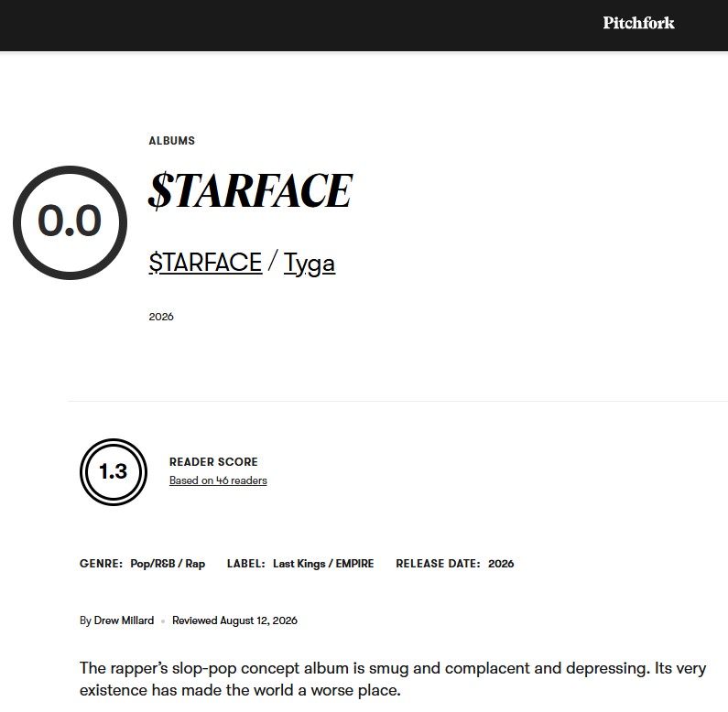Click the READER SCORE heading
The height and width of the screenshot is (712, 728).
point(213,462)
